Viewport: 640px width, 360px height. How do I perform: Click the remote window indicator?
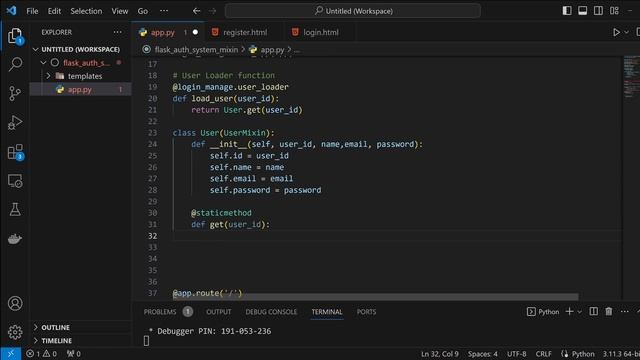(x=11, y=354)
